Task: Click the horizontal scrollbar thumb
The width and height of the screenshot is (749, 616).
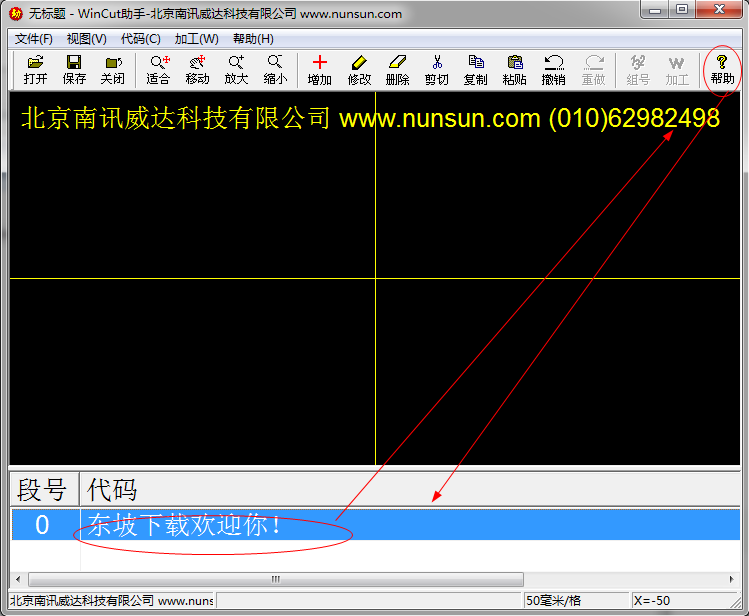Action: 276,579
